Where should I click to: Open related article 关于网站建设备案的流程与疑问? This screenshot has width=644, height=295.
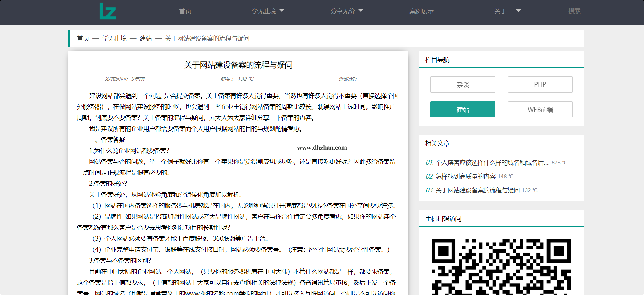(x=477, y=190)
